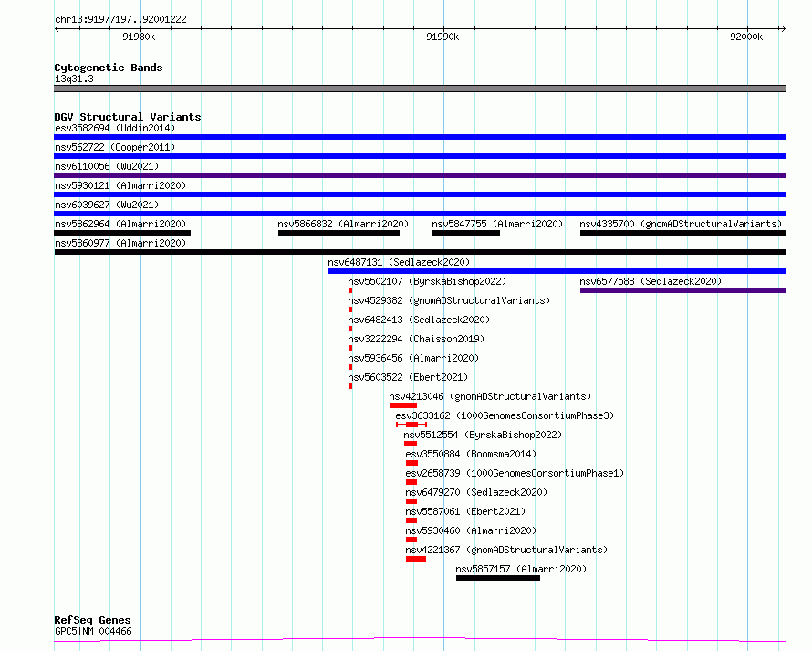Image resolution: width=812 pixels, height=651 pixels.
Task: Select nsv5936456 (Almarri2020) label
Action: click(x=414, y=358)
